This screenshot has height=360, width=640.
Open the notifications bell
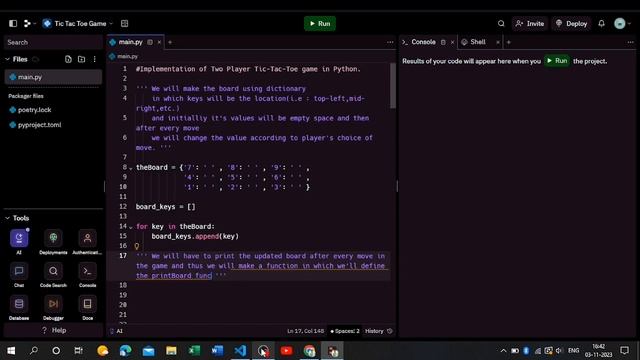pyautogui.click(x=601, y=24)
